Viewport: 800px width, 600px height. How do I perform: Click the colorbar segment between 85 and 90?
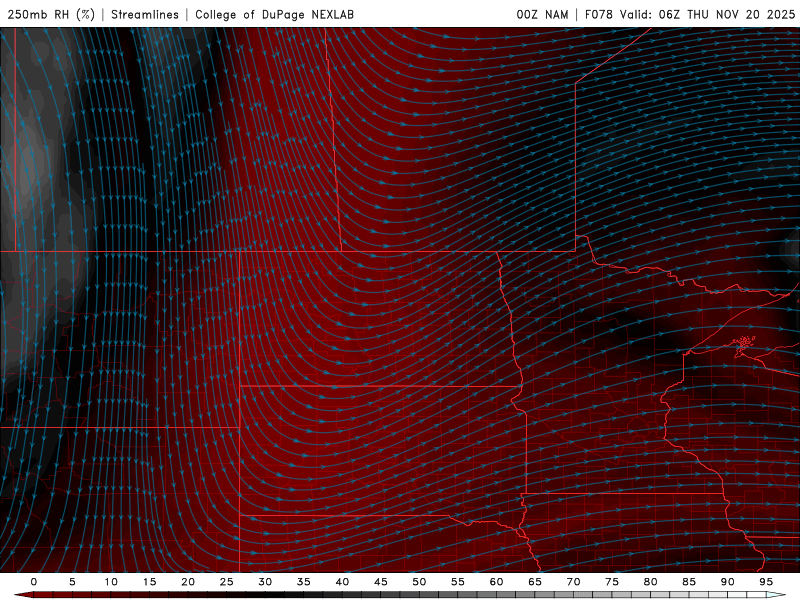[x=708, y=595]
